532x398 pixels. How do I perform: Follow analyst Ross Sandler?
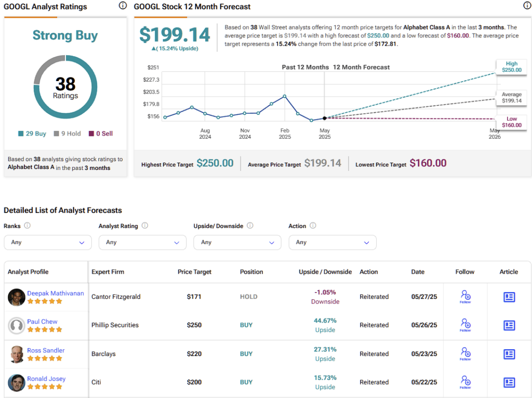[x=465, y=354]
